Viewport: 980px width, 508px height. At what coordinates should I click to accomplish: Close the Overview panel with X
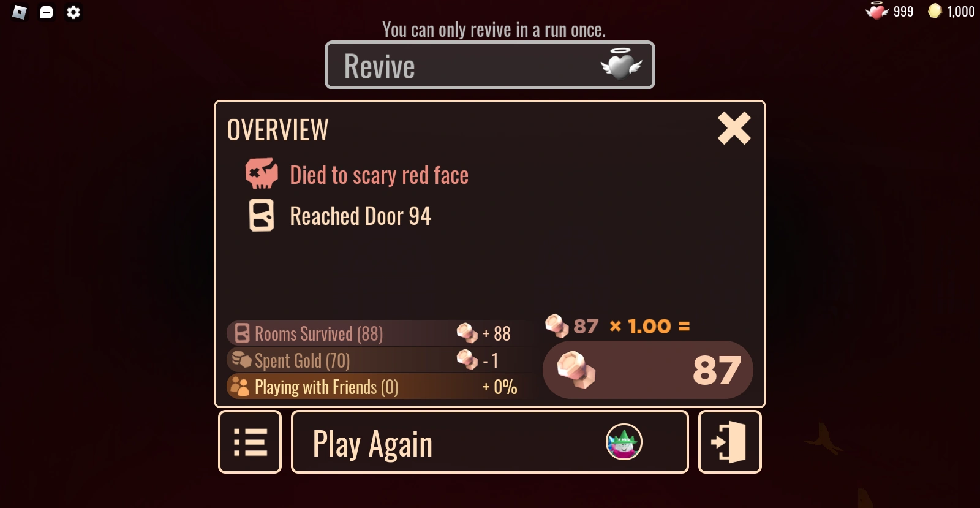734,128
